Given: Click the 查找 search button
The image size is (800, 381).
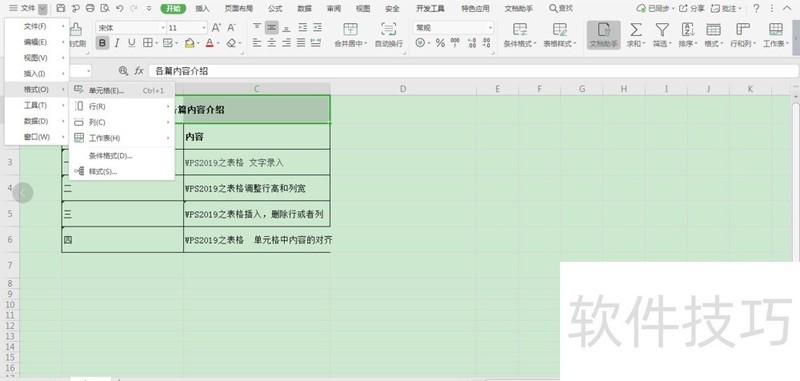Looking at the screenshot, I should [x=561, y=8].
